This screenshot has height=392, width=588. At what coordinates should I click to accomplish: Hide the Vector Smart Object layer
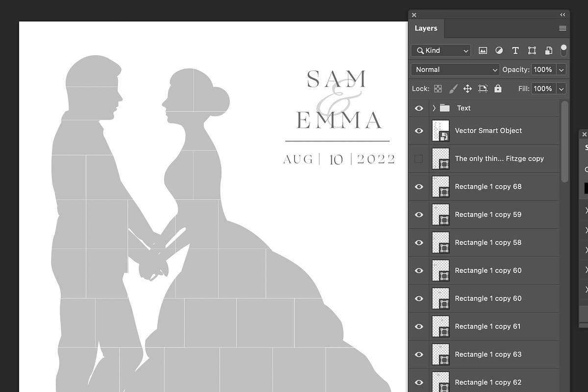(x=419, y=131)
